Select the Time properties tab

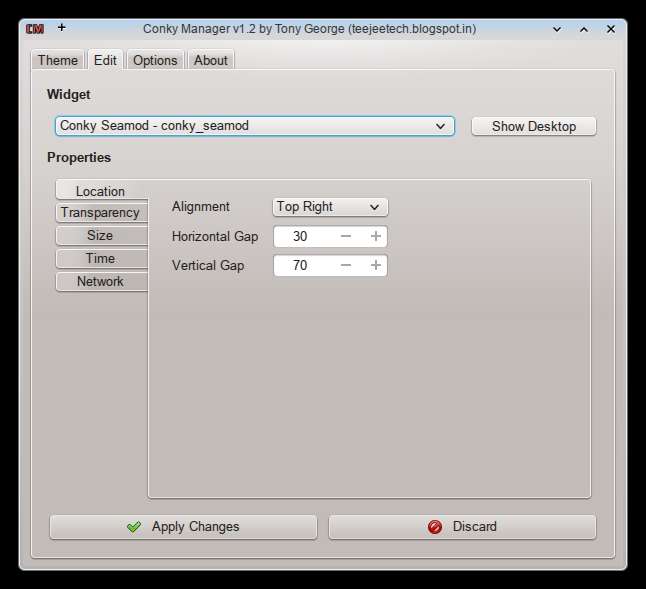100,259
